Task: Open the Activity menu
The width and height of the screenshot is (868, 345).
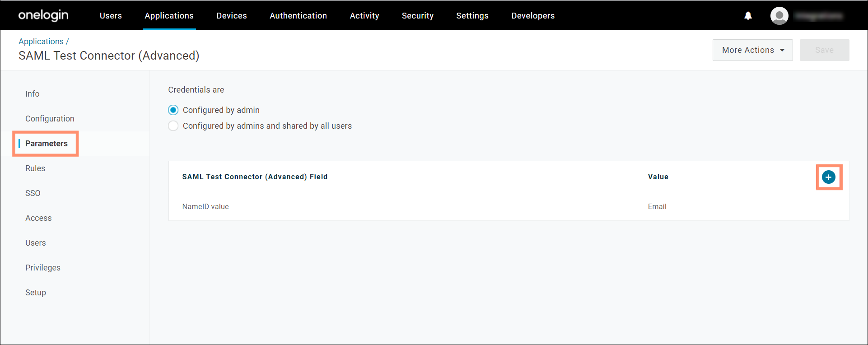Action: click(364, 16)
